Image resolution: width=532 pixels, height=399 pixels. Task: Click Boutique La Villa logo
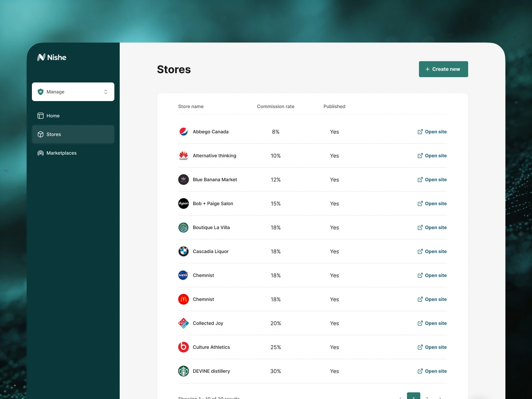184,227
